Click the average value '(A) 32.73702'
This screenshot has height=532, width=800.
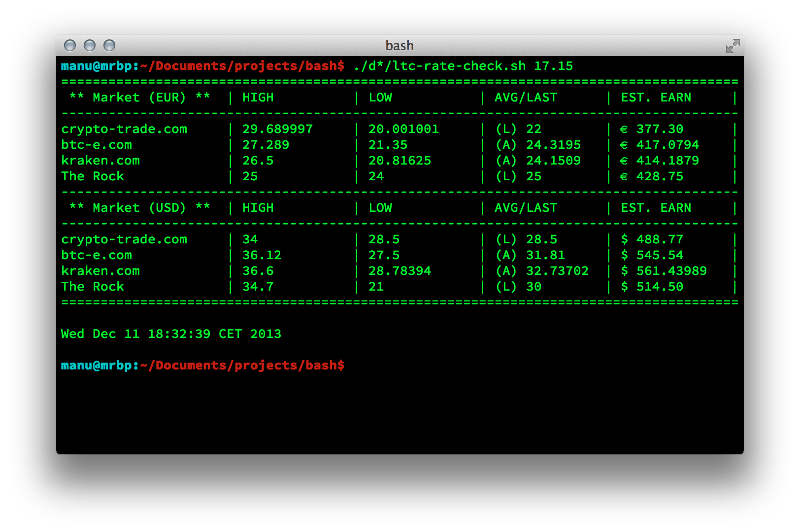[542, 271]
